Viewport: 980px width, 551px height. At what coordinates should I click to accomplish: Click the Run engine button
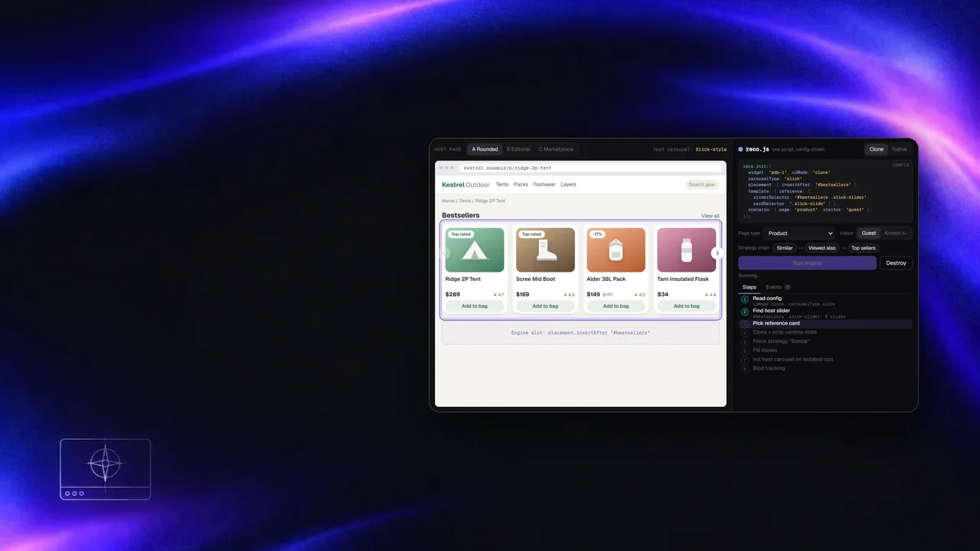pyautogui.click(x=807, y=262)
